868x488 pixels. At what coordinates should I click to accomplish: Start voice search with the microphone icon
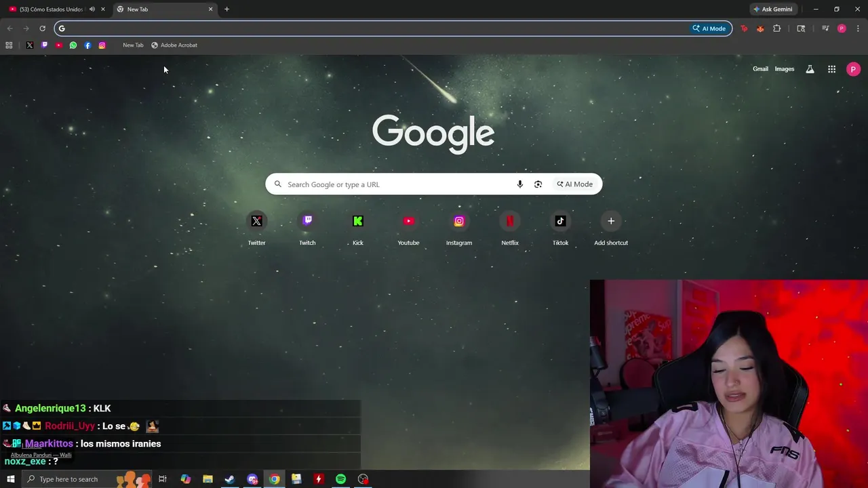[x=520, y=184]
